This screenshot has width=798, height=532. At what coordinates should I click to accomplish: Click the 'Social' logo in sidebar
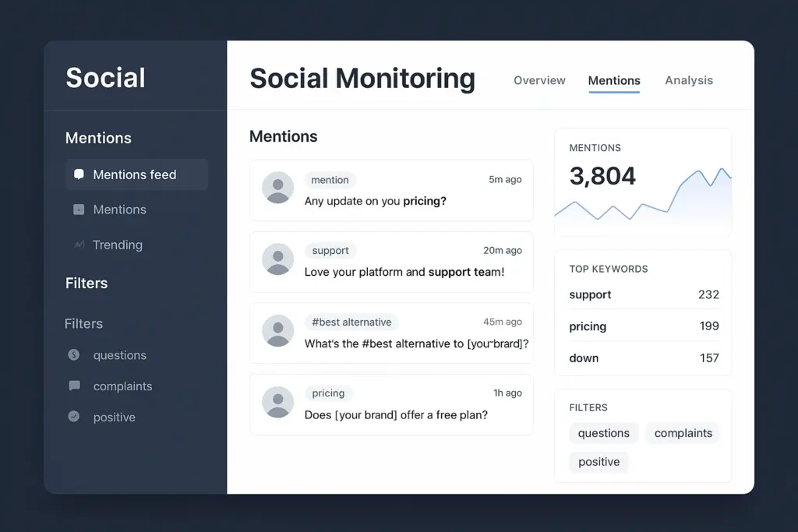point(105,78)
